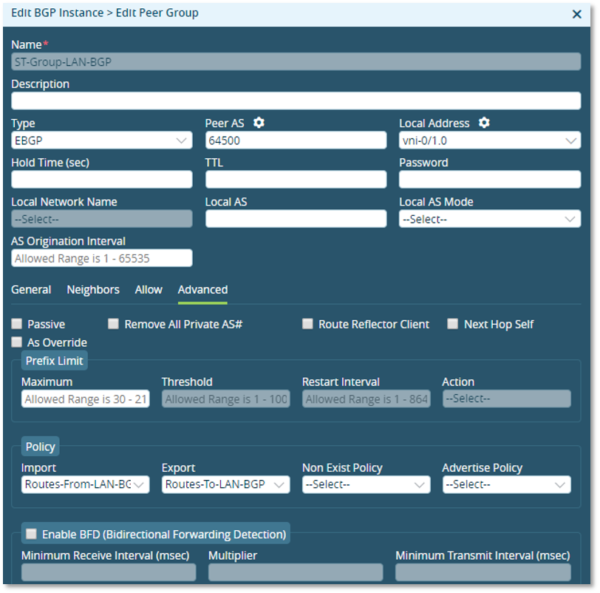Click the Description input field
Screen dimensions: 600x593
click(x=296, y=101)
